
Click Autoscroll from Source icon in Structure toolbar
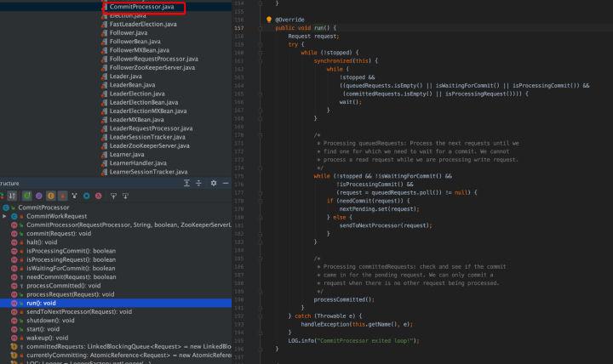[123, 195]
